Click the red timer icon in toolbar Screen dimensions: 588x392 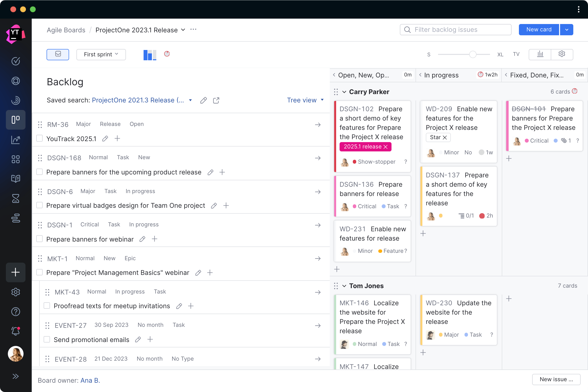pyautogui.click(x=167, y=54)
